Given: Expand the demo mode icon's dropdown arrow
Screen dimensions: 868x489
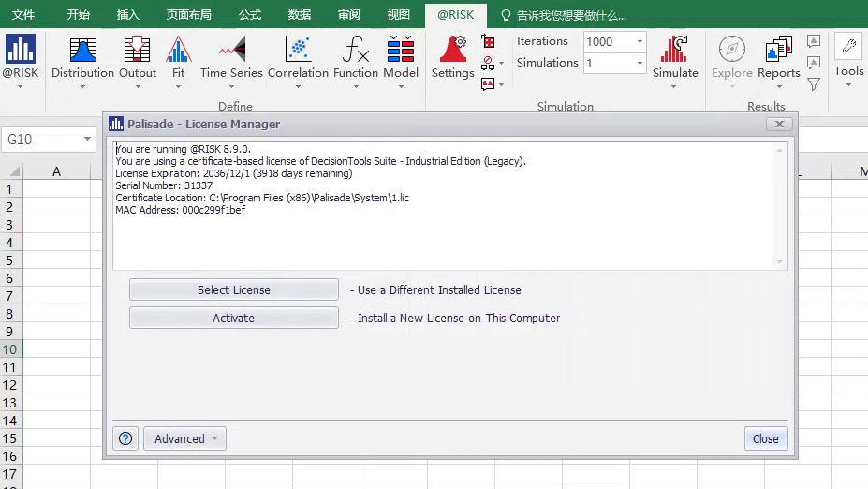Looking at the screenshot, I should 501,84.
